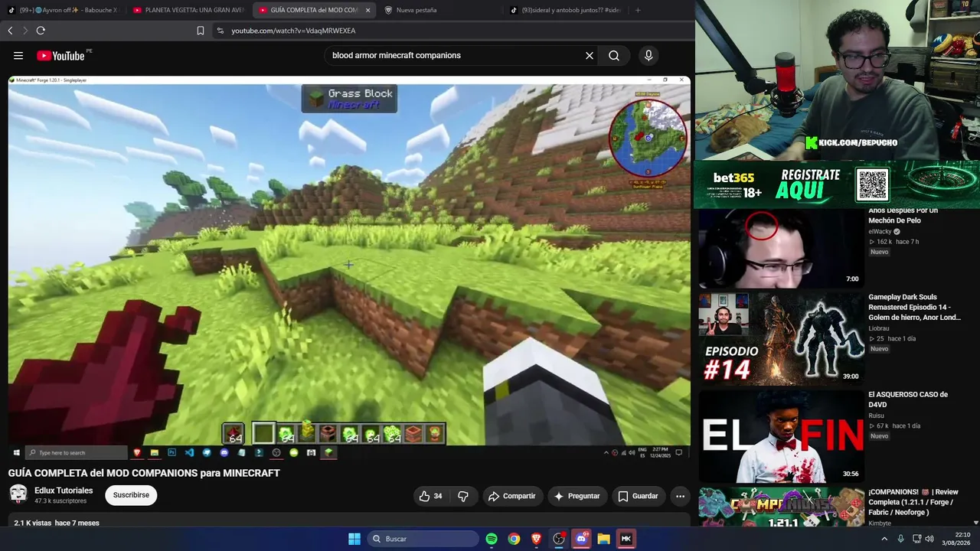Click the bet365 REGISTRATE AQUI banner
The image size is (980, 551).
(836, 184)
